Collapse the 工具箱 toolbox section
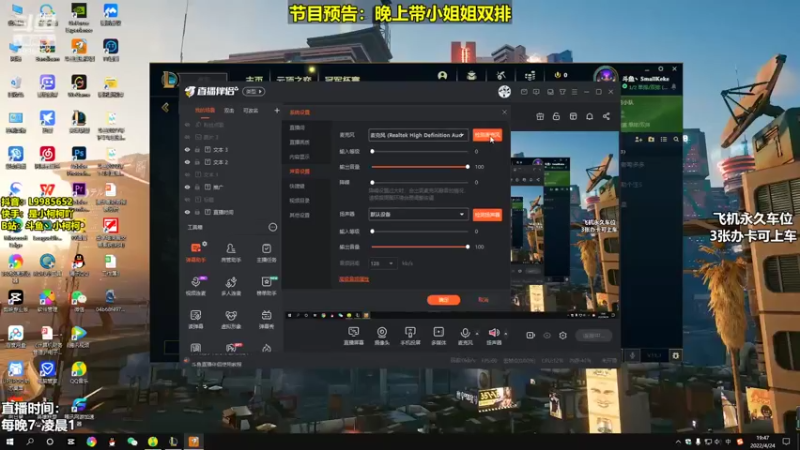 click(x=273, y=227)
